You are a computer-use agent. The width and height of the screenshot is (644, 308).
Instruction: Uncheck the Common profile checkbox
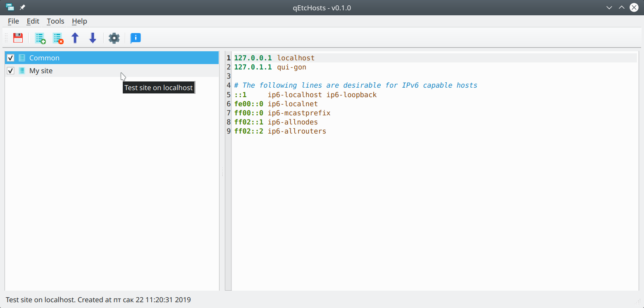coord(11,58)
